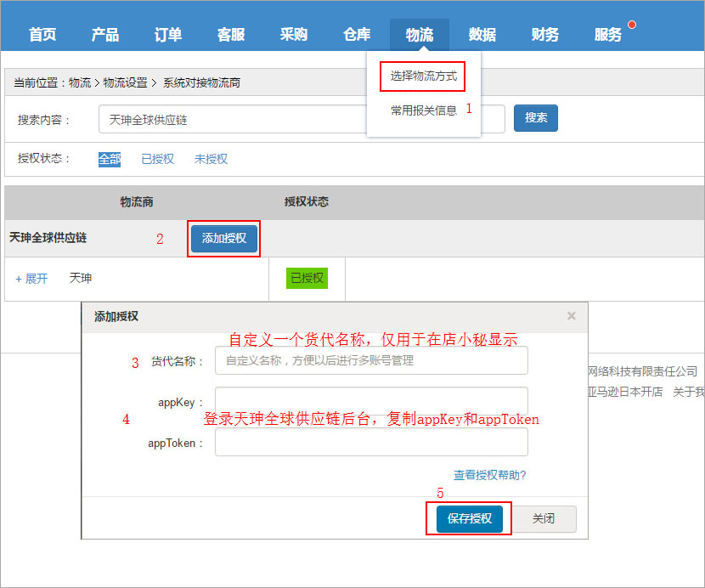Open the 查看授权帮助? link

pos(489,475)
